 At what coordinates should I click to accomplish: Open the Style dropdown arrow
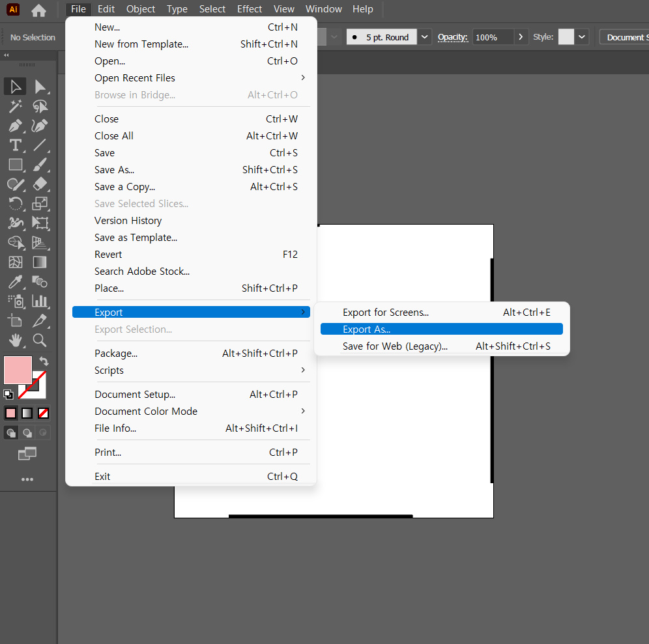point(581,37)
